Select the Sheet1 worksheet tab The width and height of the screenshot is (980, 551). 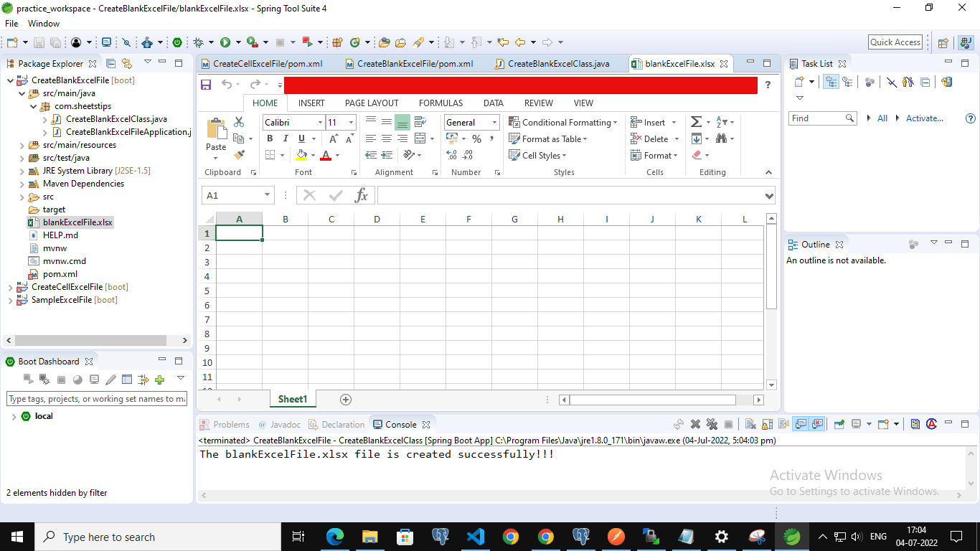292,399
